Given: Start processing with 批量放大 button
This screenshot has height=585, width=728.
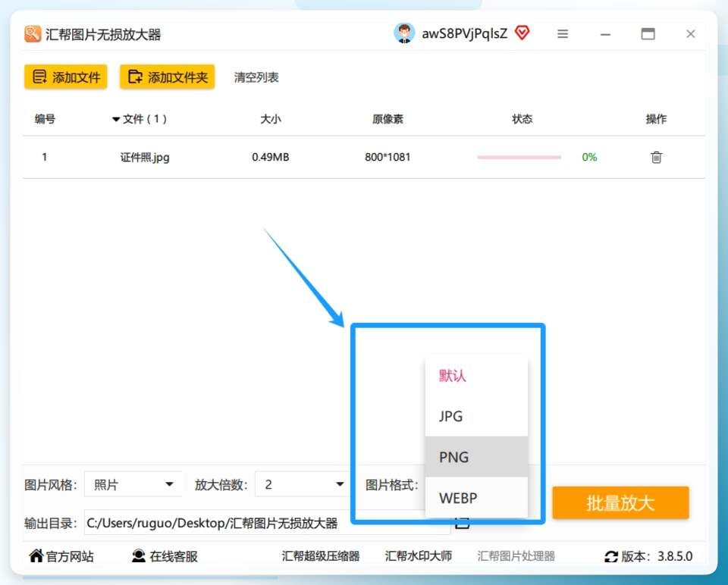Looking at the screenshot, I should [x=620, y=503].
